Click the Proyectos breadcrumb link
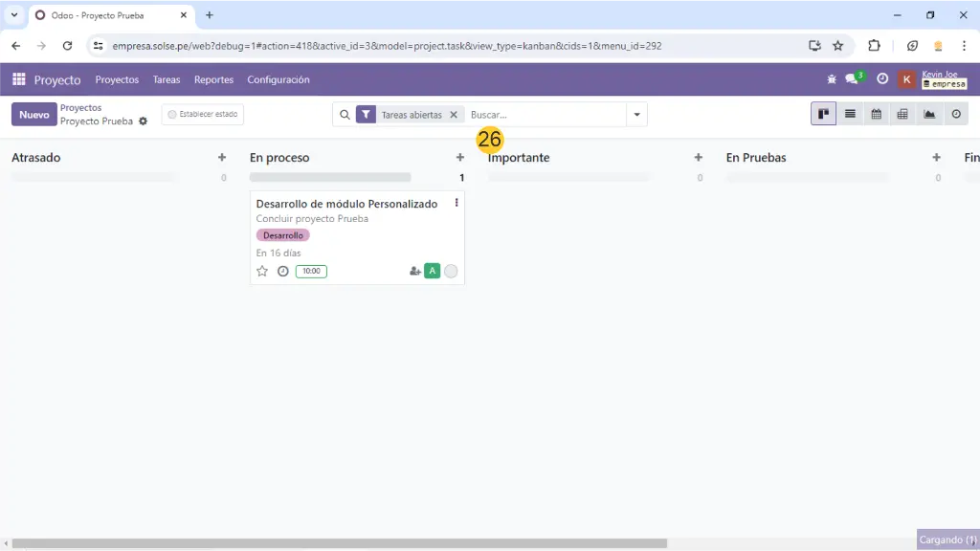980x551 pixels. pos(80,108)
